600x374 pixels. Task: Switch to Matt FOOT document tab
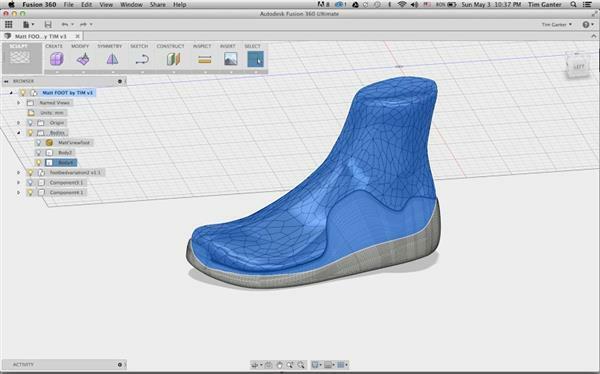click(41, 36)
